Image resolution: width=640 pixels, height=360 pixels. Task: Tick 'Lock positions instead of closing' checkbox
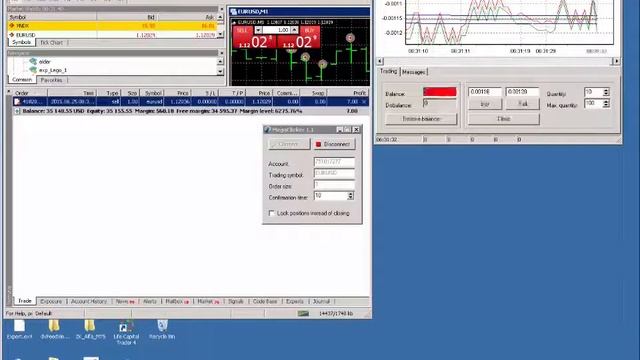click(x=271, y=213)
